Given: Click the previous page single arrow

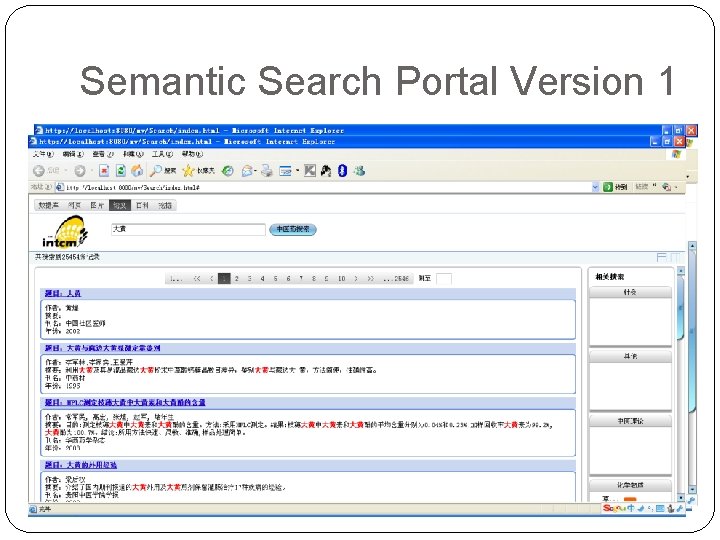Looking at the screenshot, I should [x=211, y=278].
